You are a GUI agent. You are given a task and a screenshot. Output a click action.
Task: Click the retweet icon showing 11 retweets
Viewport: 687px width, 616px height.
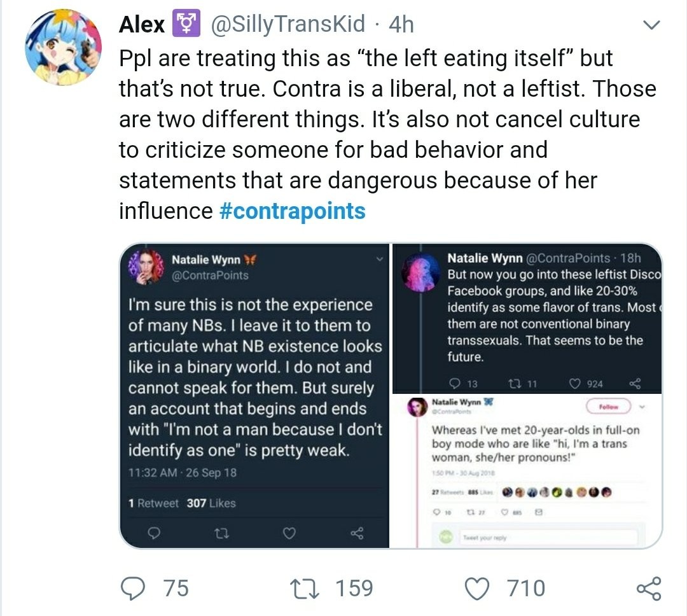click(515, 384)
